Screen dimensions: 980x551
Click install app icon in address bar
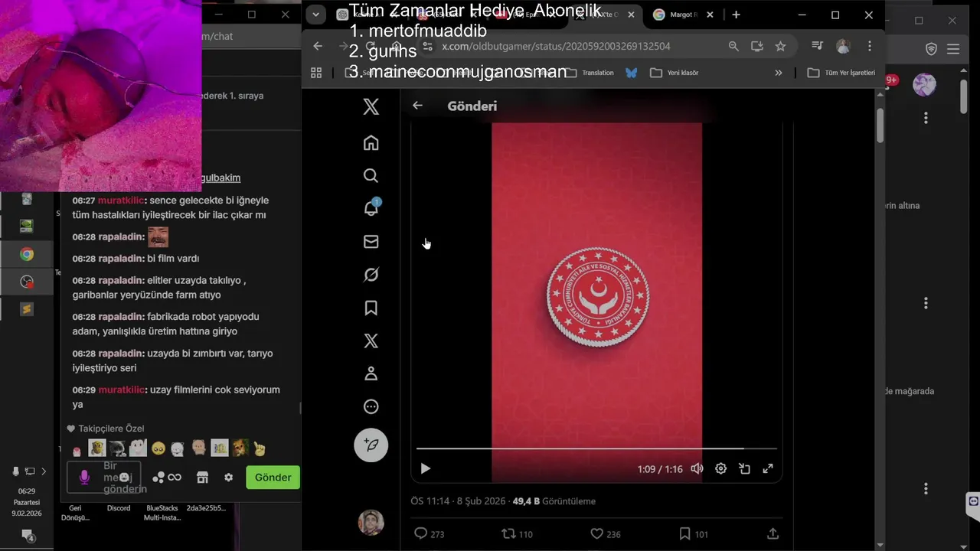click(757, 46)
